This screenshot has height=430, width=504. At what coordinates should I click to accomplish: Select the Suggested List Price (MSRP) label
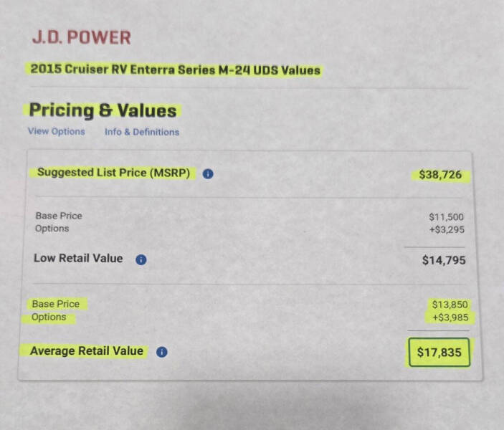pyautogui.click(x=114, y=173)
